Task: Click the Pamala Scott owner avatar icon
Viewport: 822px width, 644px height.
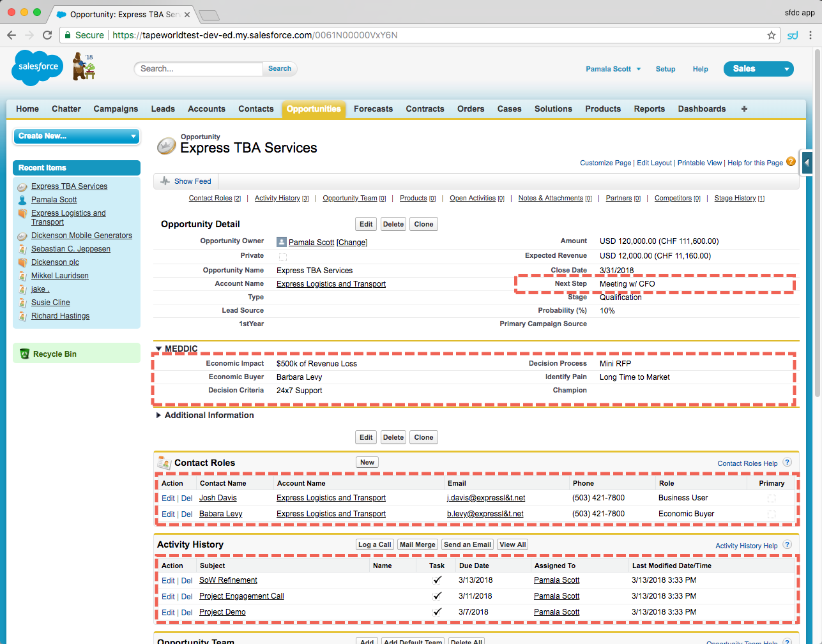Action: (x=281, y=242)
